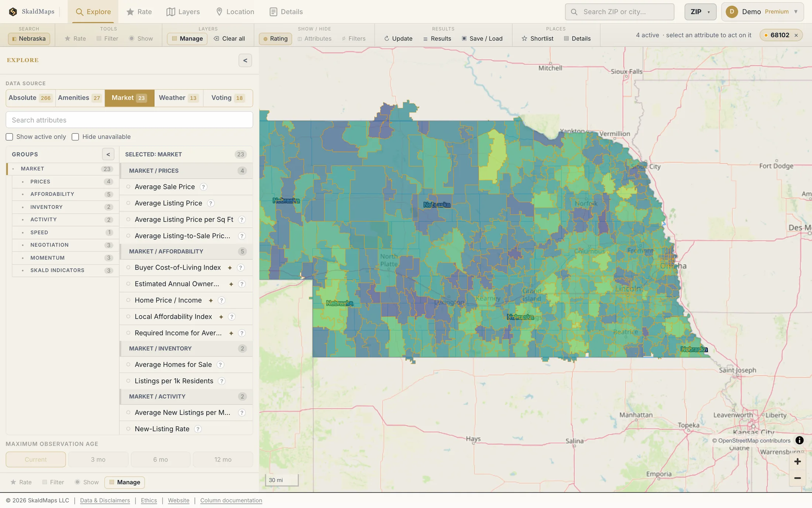The image size is (812, 508).
Task: Open the Results list
Action: (x=437, y=38)
